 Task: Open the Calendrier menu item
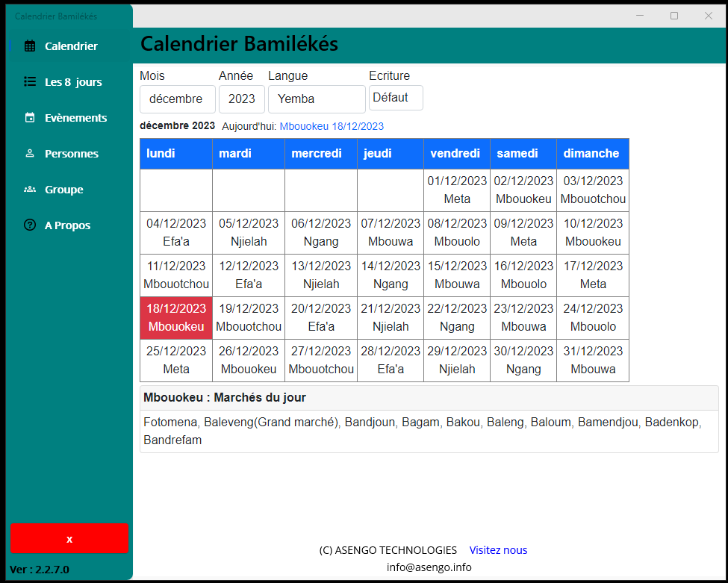point(69,46)
